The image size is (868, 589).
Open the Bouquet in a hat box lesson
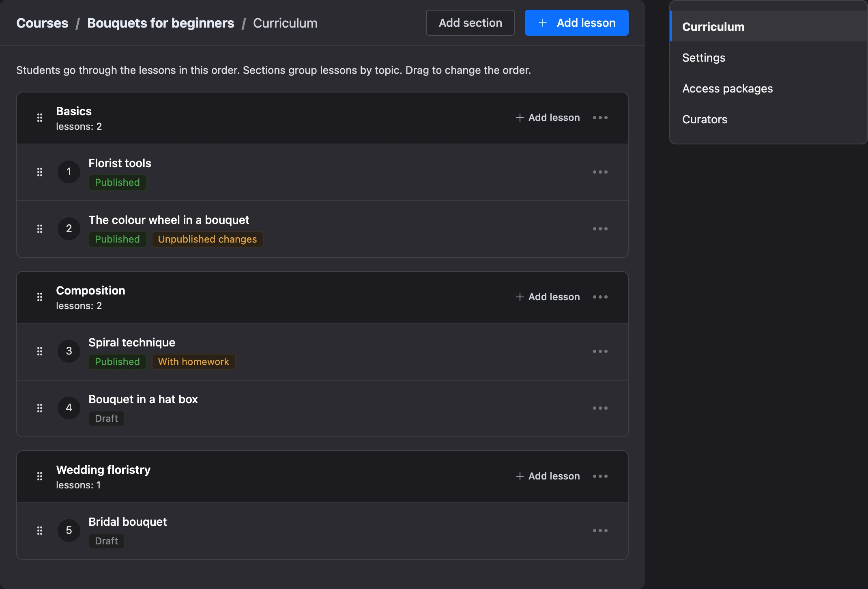[x=143, y=399]
